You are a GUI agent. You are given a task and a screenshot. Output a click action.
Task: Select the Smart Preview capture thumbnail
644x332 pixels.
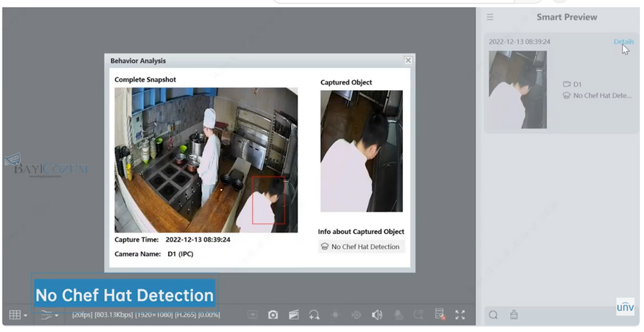pyautogui.click(x=517, y=89)
